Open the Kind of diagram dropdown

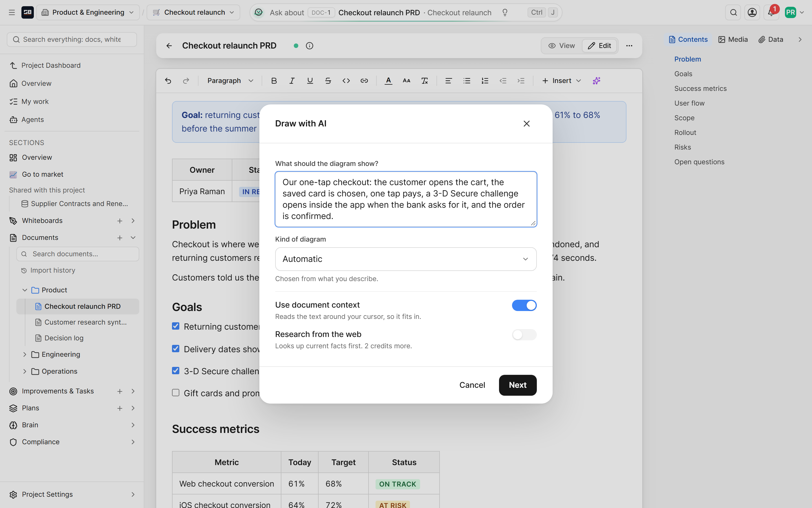(x=406, y=259)
